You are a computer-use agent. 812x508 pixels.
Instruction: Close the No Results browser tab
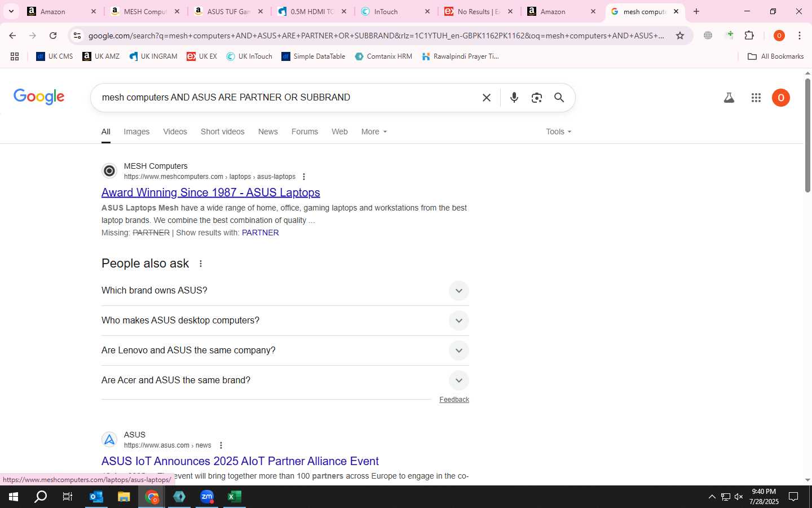pyautogui.click(x=510, y=11)
